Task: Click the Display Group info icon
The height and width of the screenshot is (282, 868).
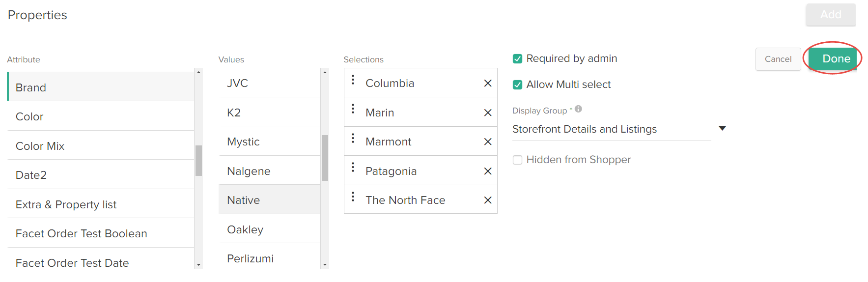Action: (578, 109)
